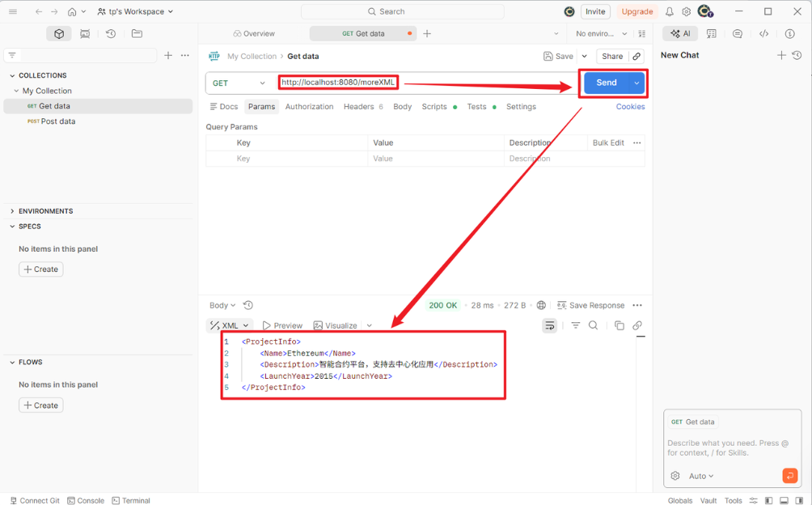The image size is (812, 505).
Task: Collapse the FLOWS section
Action: [x=12, y=362]
